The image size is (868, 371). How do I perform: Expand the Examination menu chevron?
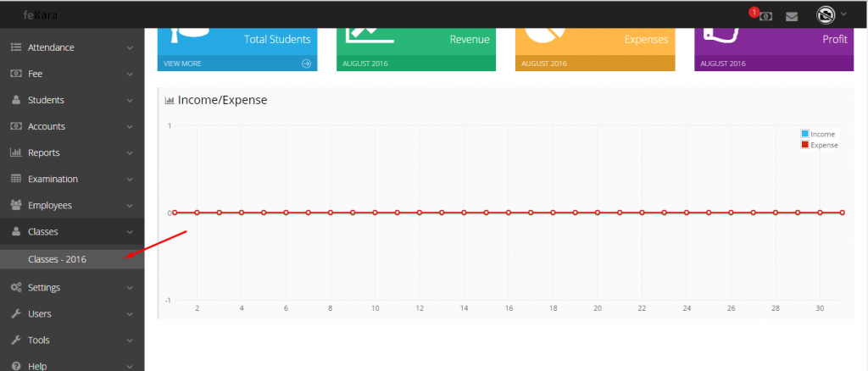tap(130, 179)
